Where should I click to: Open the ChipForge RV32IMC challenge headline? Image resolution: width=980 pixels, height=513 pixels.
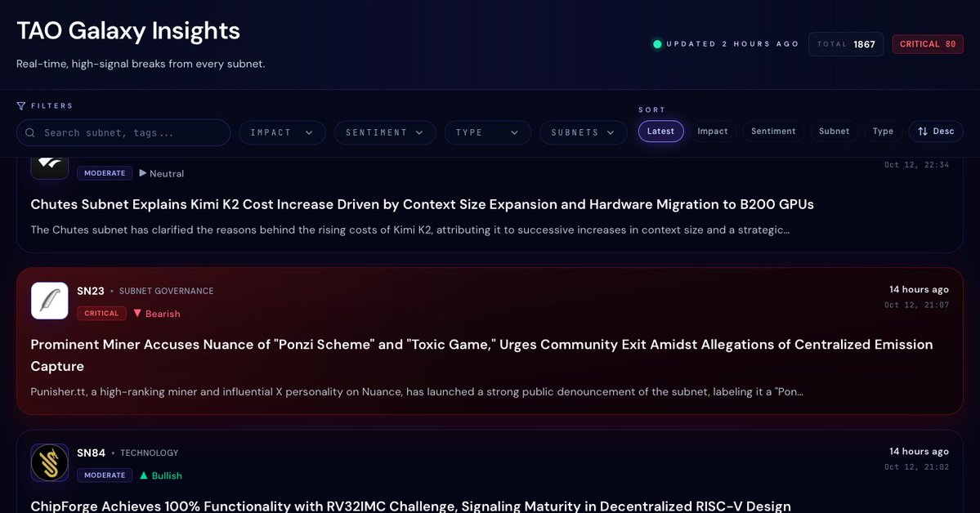pos(410,506)
